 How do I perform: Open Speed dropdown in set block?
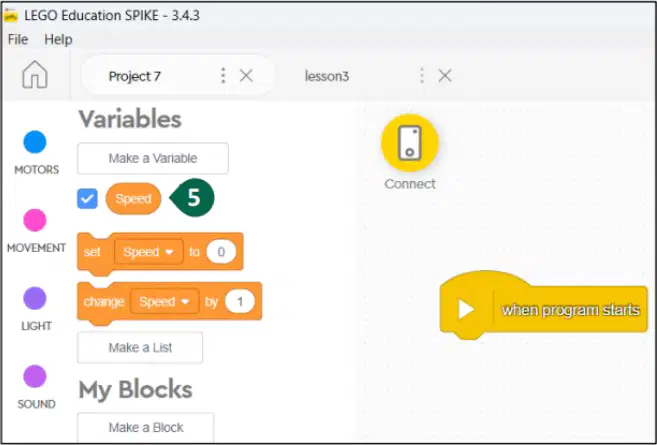[149, 252]
